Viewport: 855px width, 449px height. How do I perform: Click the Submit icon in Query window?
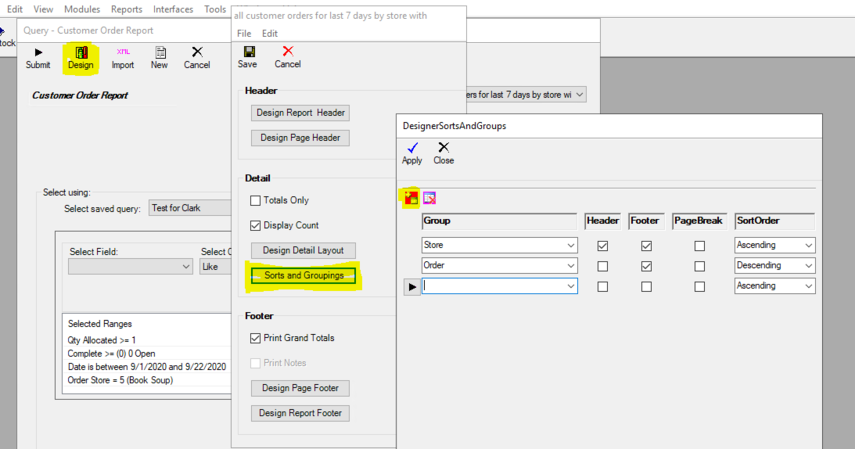pyautogui.click(x=38, y=58)
